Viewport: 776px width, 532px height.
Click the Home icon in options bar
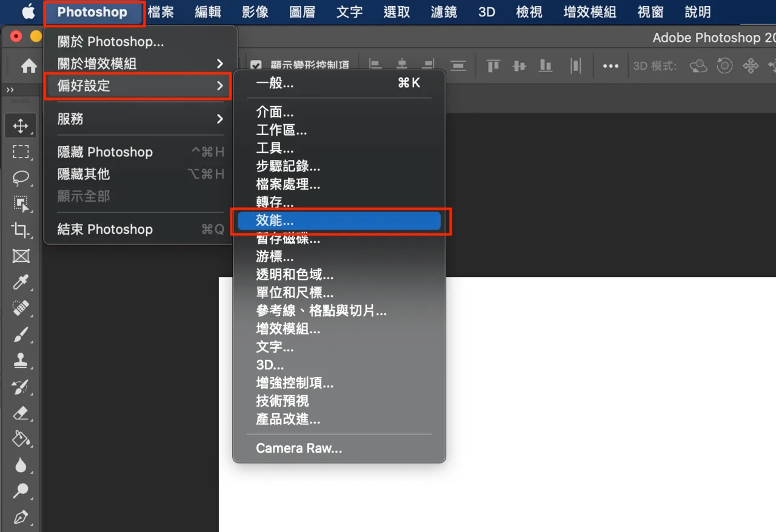29,66
